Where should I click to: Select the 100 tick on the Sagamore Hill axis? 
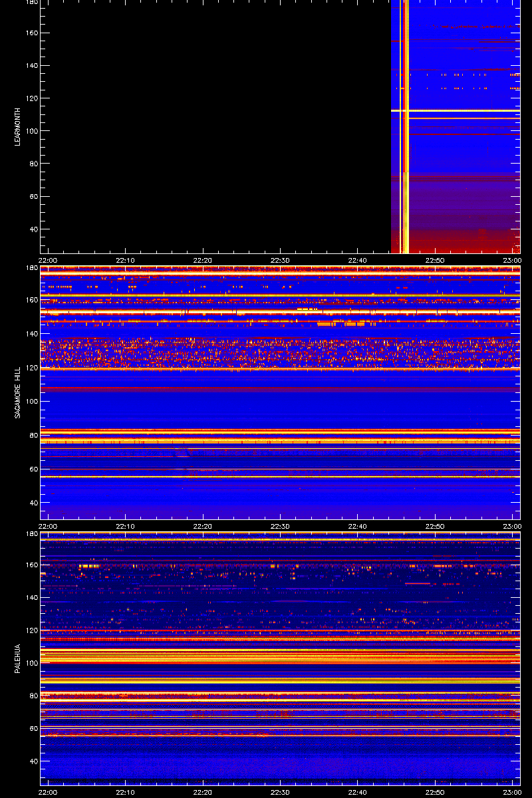tap(31, 402)
